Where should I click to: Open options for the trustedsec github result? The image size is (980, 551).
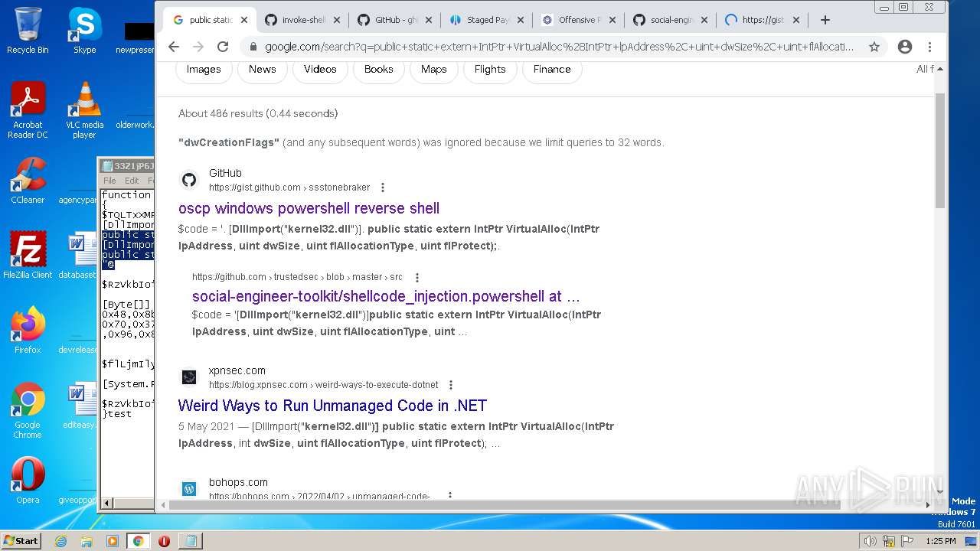point(416,277)
